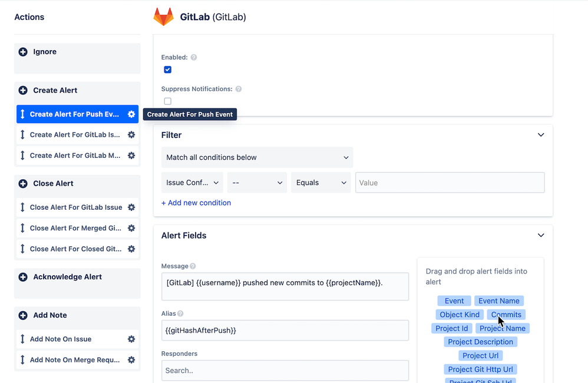
Task: Click the Project Description field tag
Action: tap(480, 342)
